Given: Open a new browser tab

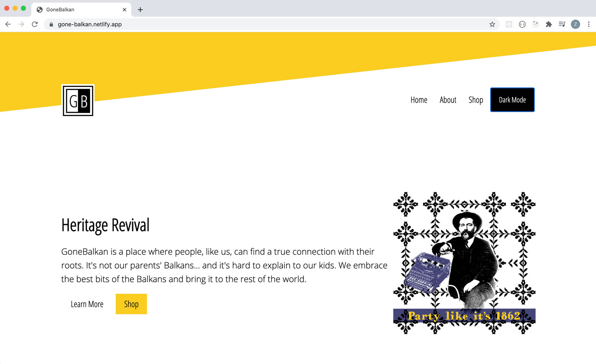Looking at the screenshot, I should (x=140, y=10).
